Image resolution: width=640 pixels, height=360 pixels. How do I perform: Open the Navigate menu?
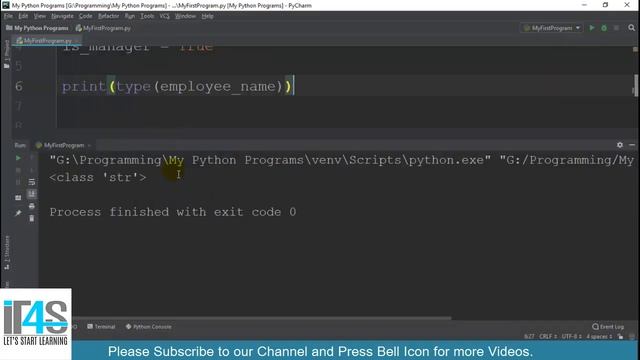[x=62, y=16]
